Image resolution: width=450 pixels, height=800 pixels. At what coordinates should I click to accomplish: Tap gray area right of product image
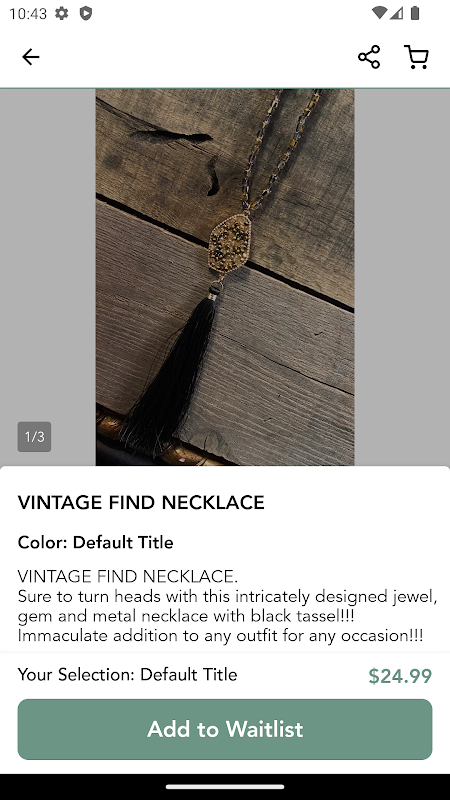402,277
